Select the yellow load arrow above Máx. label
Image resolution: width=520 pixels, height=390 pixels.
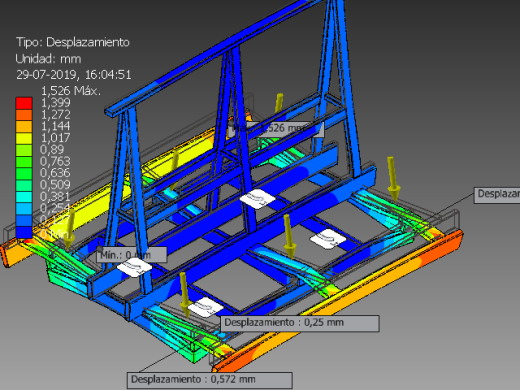click(x=279, y=103)
